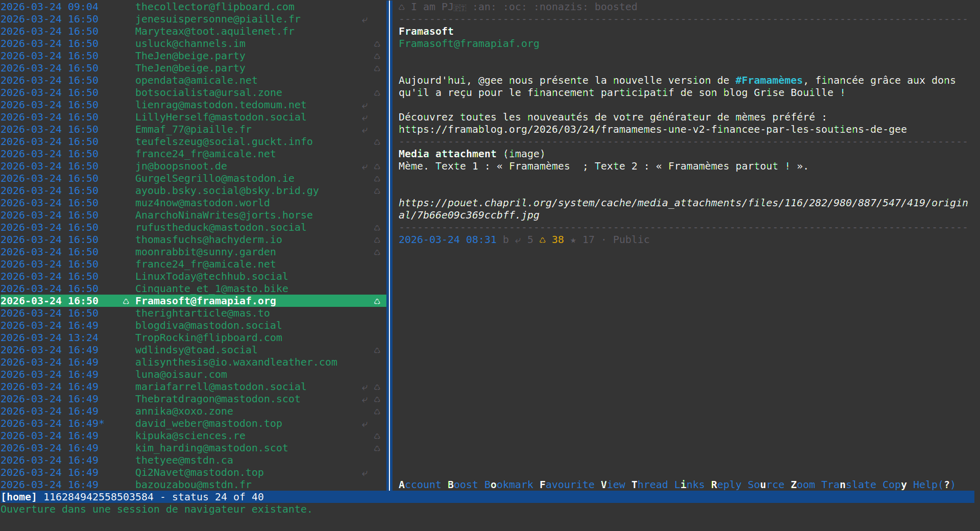
Task: Select the [home] timeline tab
Action: 19,497
